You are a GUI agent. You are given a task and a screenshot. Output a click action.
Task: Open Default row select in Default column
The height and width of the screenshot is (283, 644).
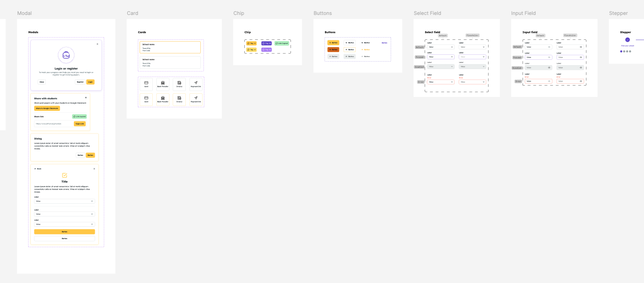coord(441,47)
